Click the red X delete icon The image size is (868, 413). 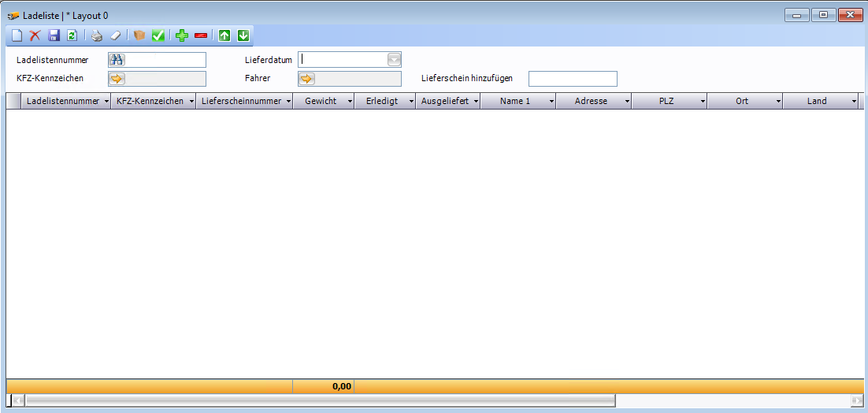pos(35,35)
